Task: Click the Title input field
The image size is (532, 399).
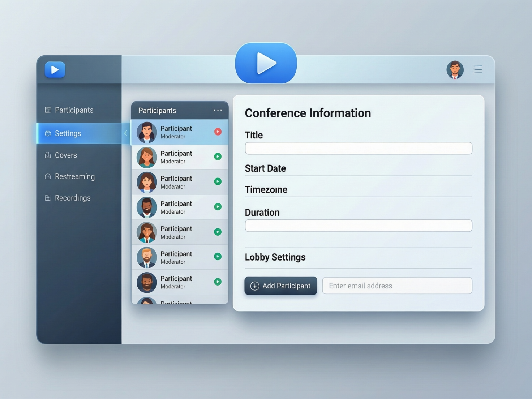Action: click(x=358, y=148)
